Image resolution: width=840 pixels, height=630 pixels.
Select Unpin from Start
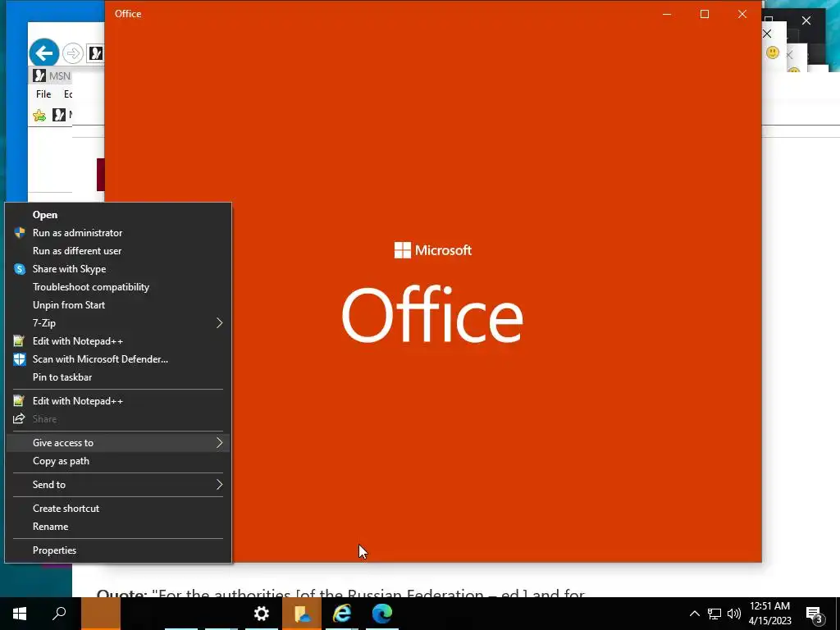[x=118, y=305]
